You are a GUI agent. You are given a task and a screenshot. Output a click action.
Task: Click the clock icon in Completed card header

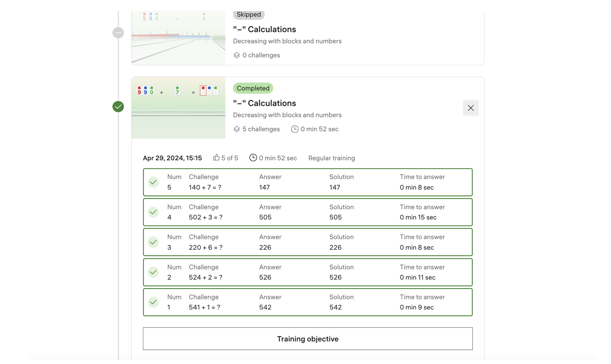click(x=295, y=129)
